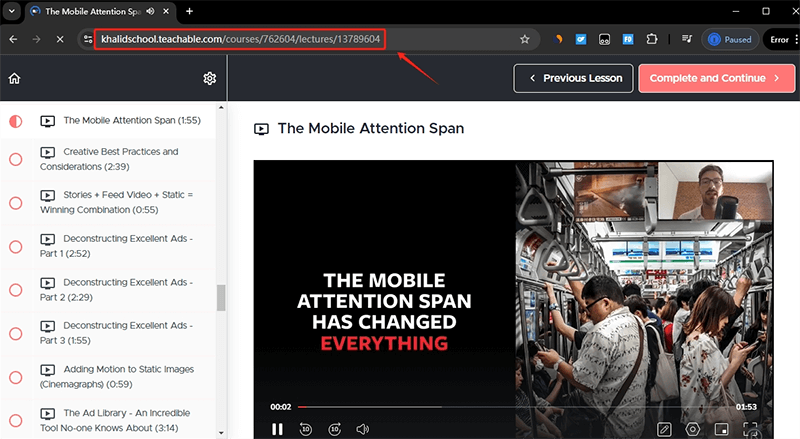Rewind the video 10 seconds
Screen dimensions: 800x439
coord(306,429)
